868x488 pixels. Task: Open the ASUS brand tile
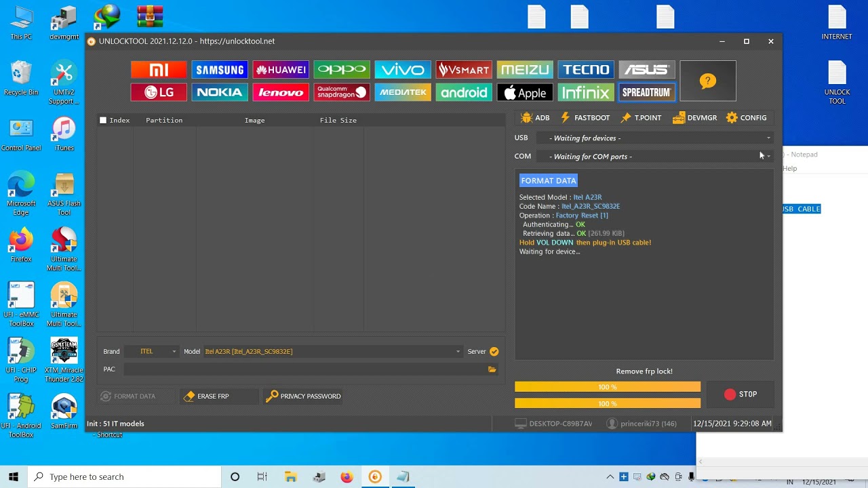point(647,70)
